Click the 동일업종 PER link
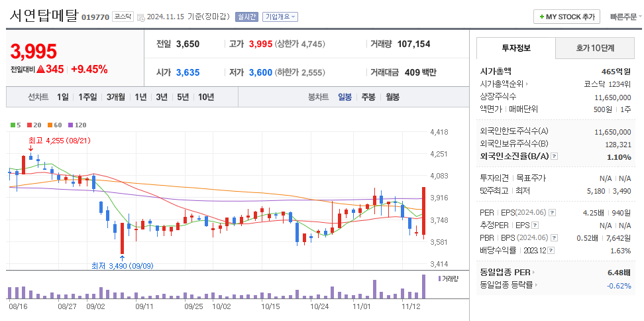Image resolution: width=644 pixels, height=321 pixels. tap(505, 272)
